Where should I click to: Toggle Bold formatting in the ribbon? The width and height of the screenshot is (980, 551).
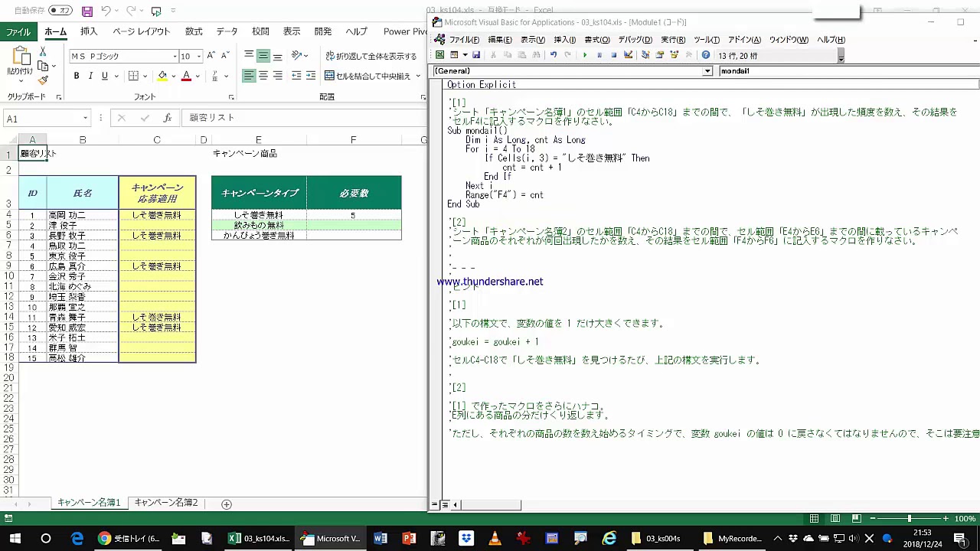(77, 76)
